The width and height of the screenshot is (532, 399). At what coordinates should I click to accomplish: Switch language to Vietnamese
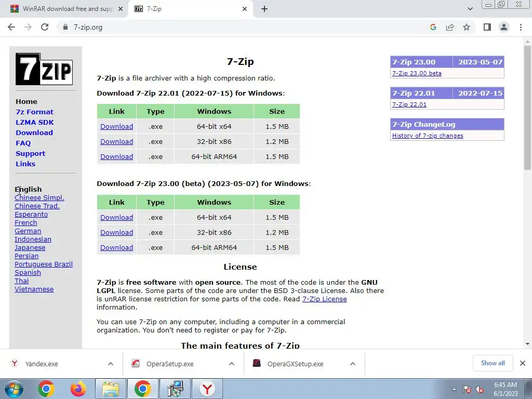point(34,289)
